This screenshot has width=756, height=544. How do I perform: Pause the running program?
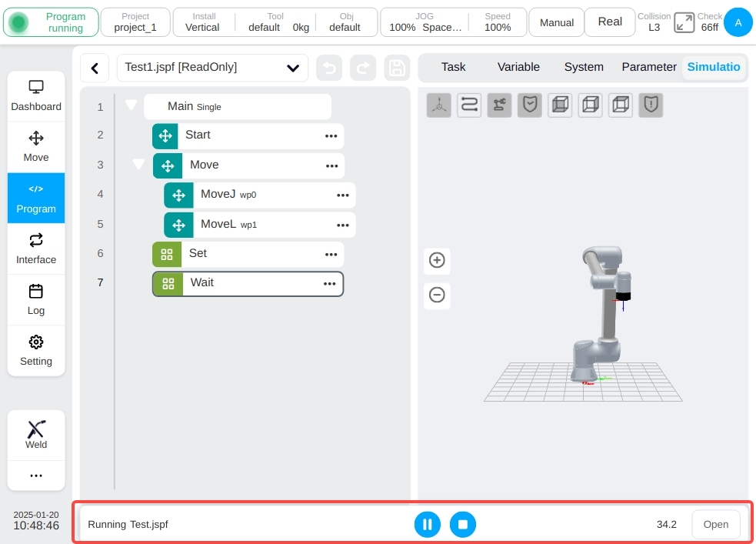click(427, 524)
